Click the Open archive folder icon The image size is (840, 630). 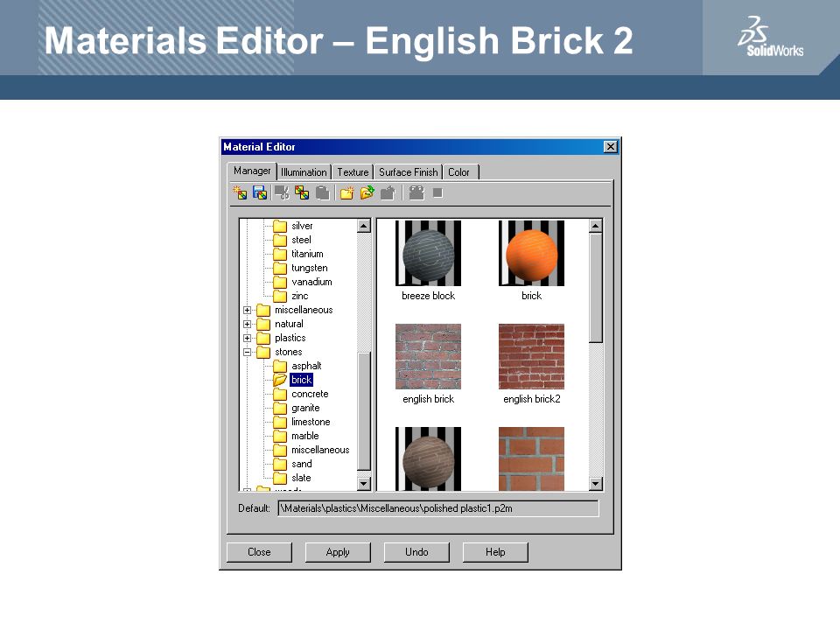(367, 192)
